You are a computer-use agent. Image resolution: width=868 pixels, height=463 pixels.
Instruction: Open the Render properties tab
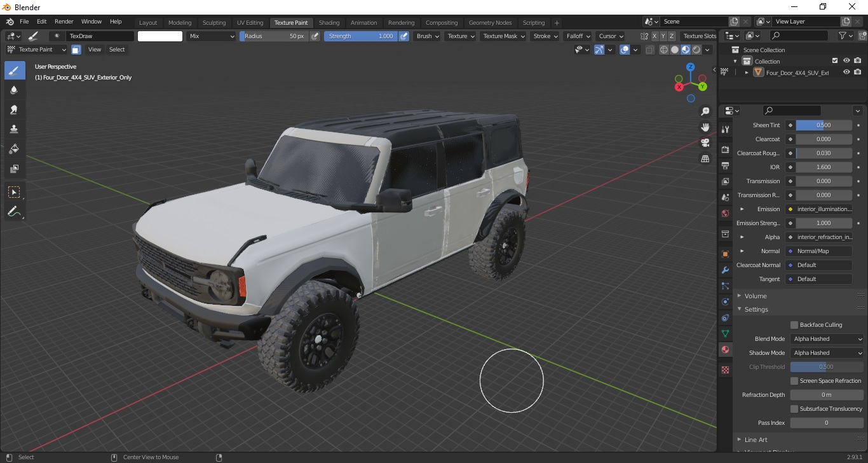(x=726, y=149)
